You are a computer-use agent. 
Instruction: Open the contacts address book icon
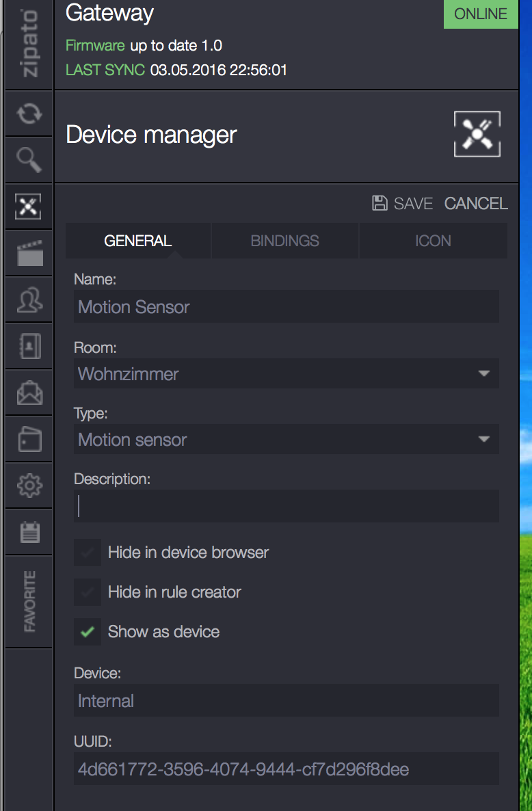[29, 347]
